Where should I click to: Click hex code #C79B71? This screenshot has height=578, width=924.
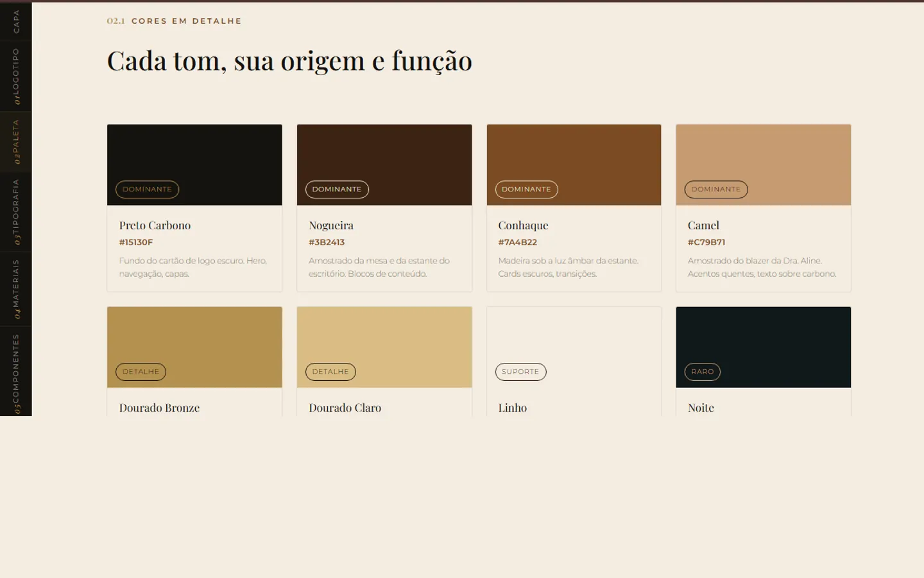[x=706, y=243]
